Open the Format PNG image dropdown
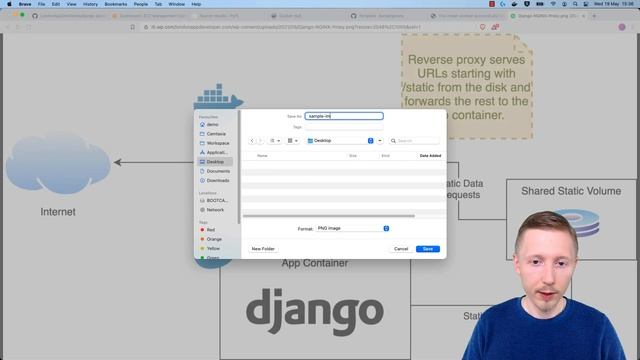The width and height of the screenshot is (640, 360). [x=353, y=229]
